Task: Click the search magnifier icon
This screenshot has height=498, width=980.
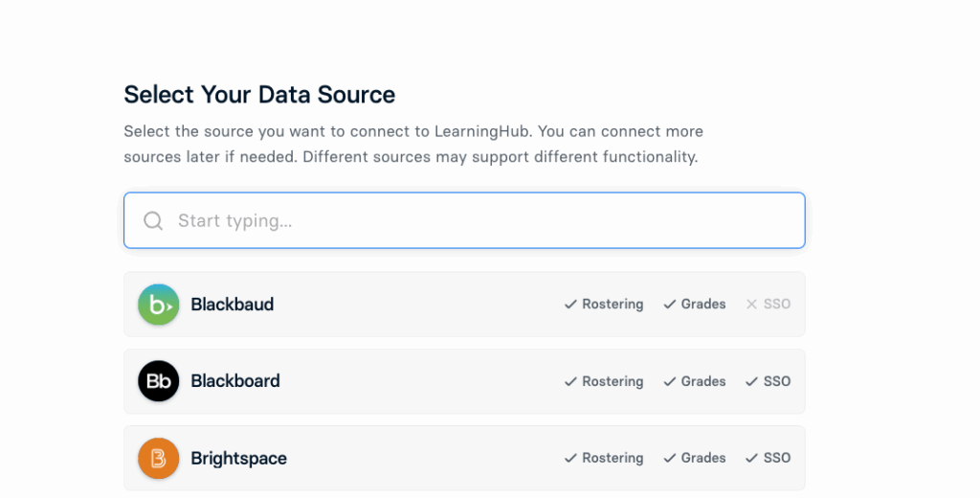Action: click(153, 221)
